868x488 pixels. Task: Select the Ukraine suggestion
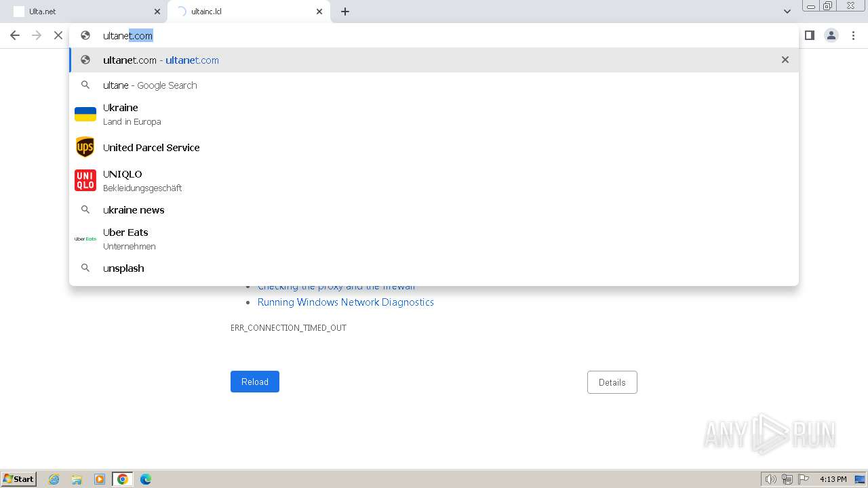[x=434, y=114]
